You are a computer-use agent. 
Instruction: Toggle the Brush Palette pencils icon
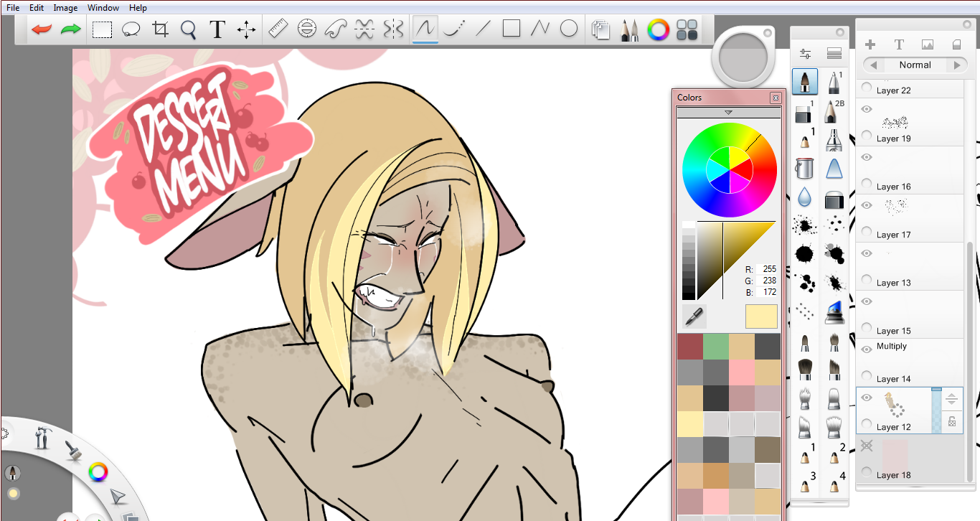629,29
